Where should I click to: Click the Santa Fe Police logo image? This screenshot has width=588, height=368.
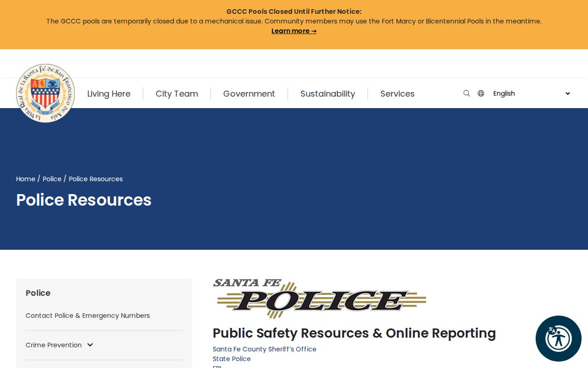pos(319,299)
